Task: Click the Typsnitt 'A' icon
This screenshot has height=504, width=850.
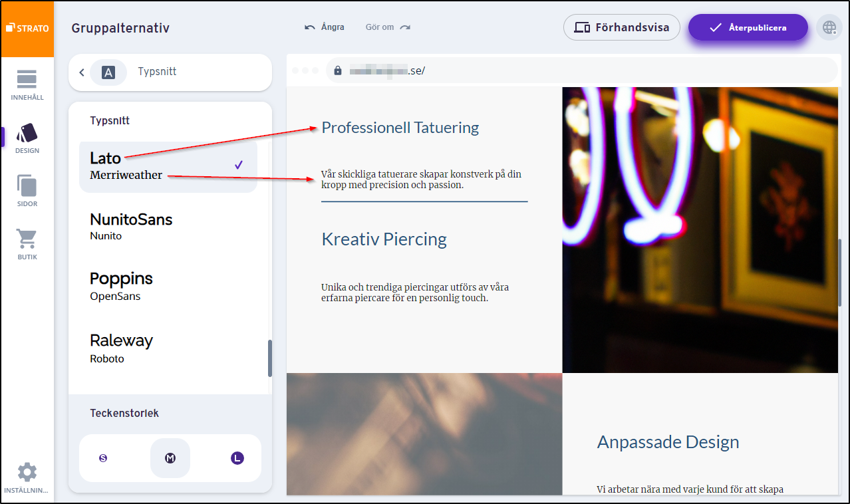Action: tap(108, 72)
